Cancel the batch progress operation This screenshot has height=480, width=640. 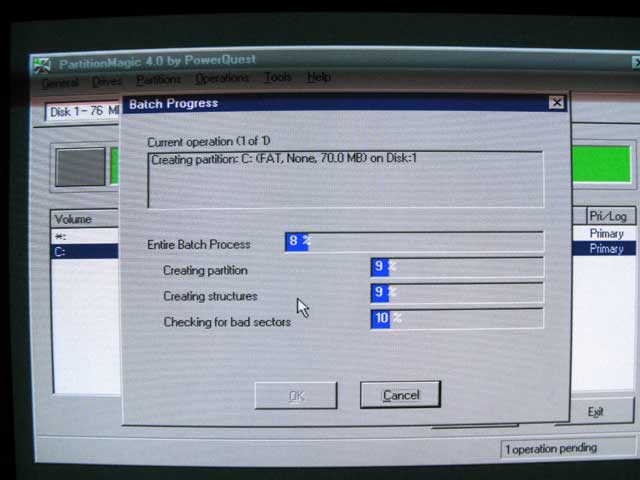tap(400, 395)
